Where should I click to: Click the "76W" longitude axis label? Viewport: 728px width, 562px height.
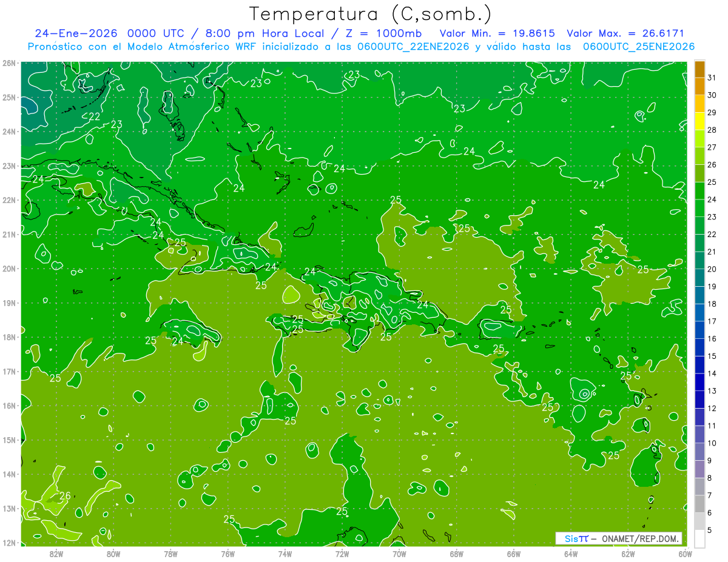[228, 553]
